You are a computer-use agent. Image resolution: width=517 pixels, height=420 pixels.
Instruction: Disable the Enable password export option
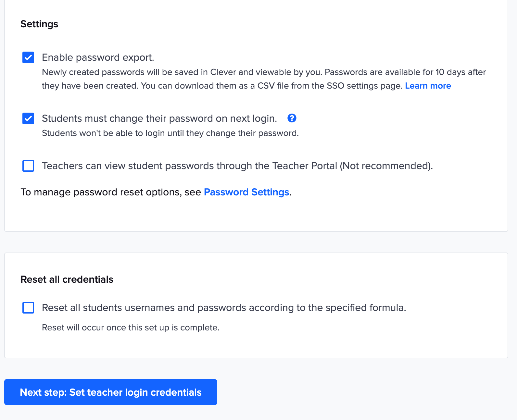coord(28,57)
